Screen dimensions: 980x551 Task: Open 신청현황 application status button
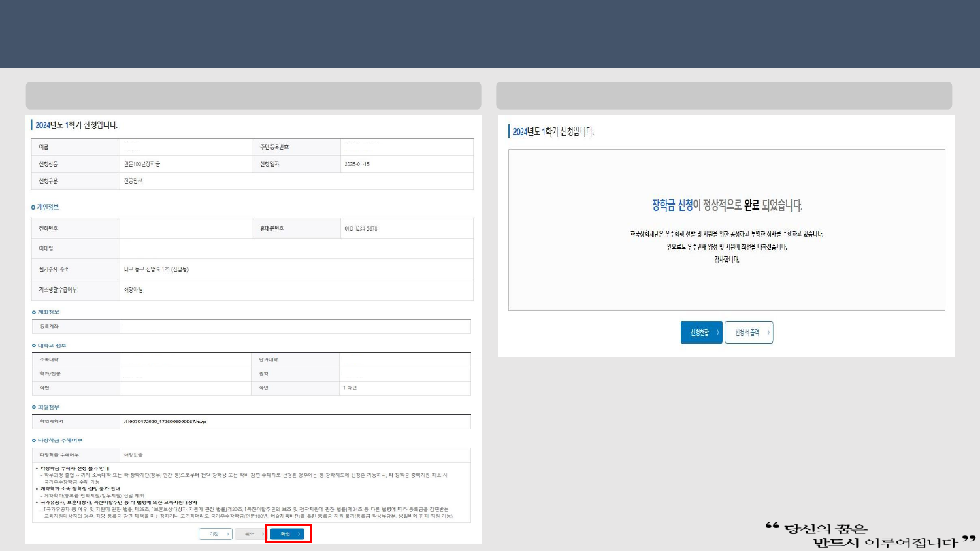tap(701, 333)
